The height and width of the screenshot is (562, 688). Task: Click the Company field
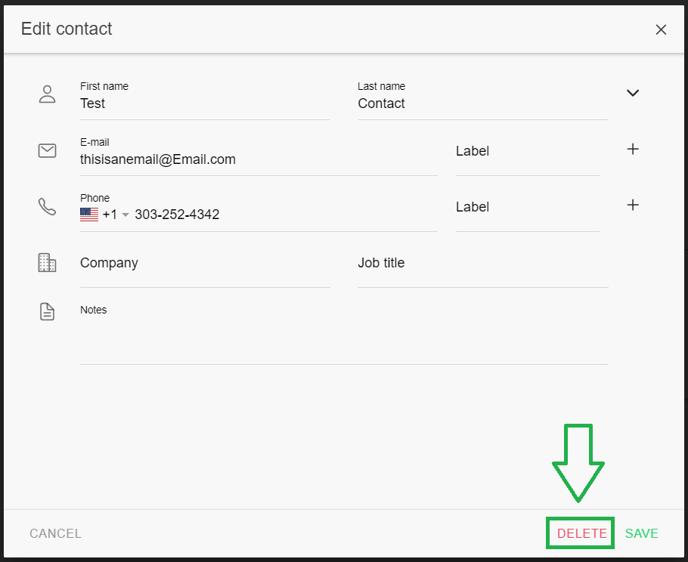tap(204, 263)
